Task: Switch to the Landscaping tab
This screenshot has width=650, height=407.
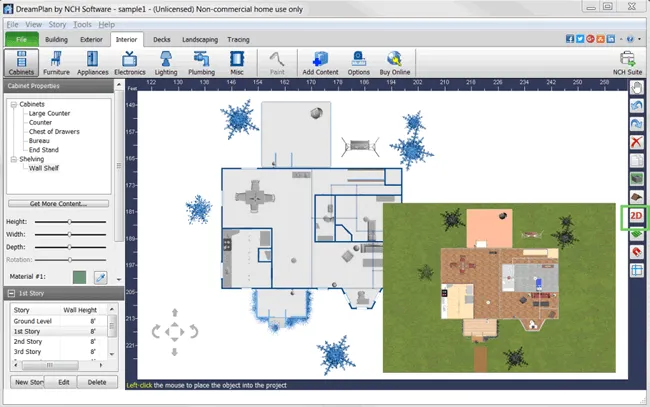Action: pos(200,39)
